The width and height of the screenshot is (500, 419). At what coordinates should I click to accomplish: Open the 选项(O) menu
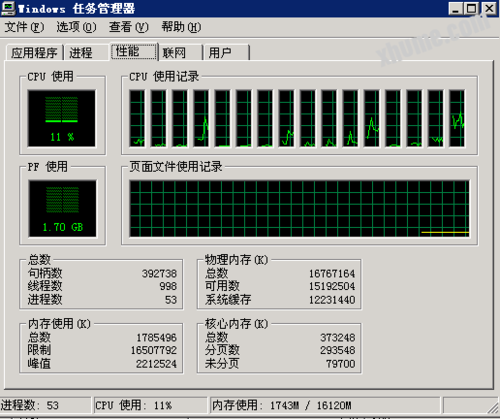point(76,27)
